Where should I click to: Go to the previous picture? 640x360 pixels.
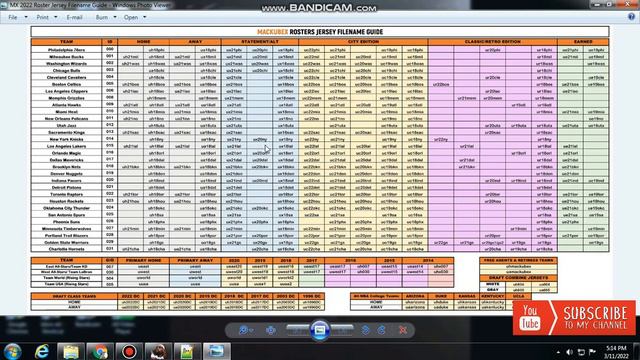click(x=298, y=329)
